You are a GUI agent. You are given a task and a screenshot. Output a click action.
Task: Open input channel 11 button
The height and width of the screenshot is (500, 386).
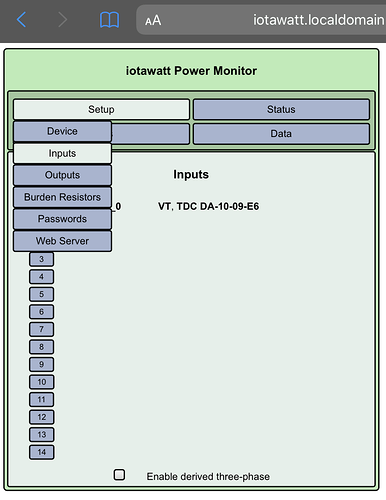[x=41, y=399]
